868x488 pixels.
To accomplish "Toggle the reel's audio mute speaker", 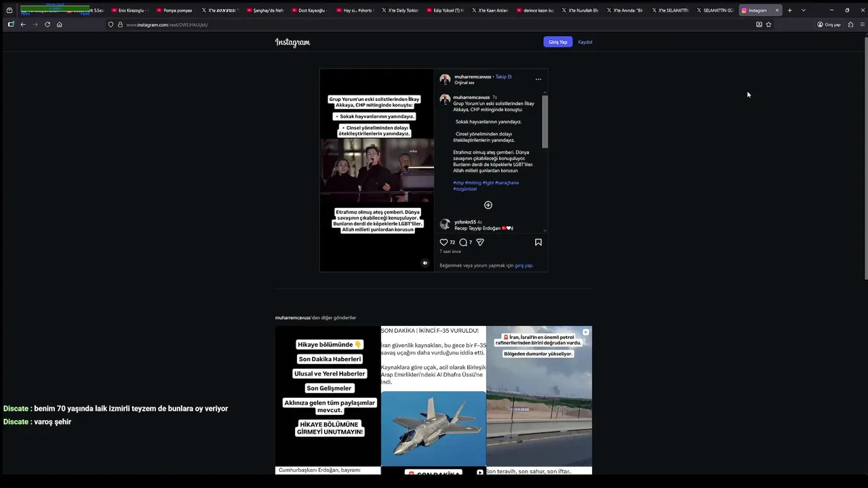I will [x=425, y=263].
